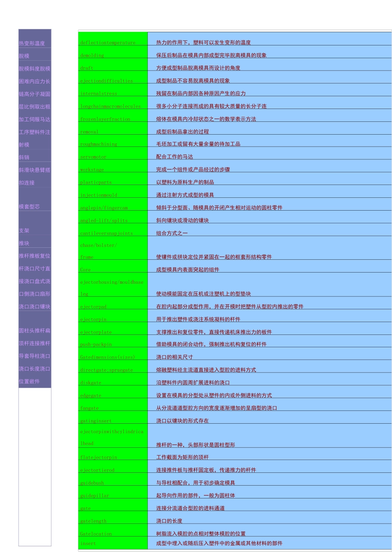Click sidebar entry '热变形温度'

(x=32, y=43)
